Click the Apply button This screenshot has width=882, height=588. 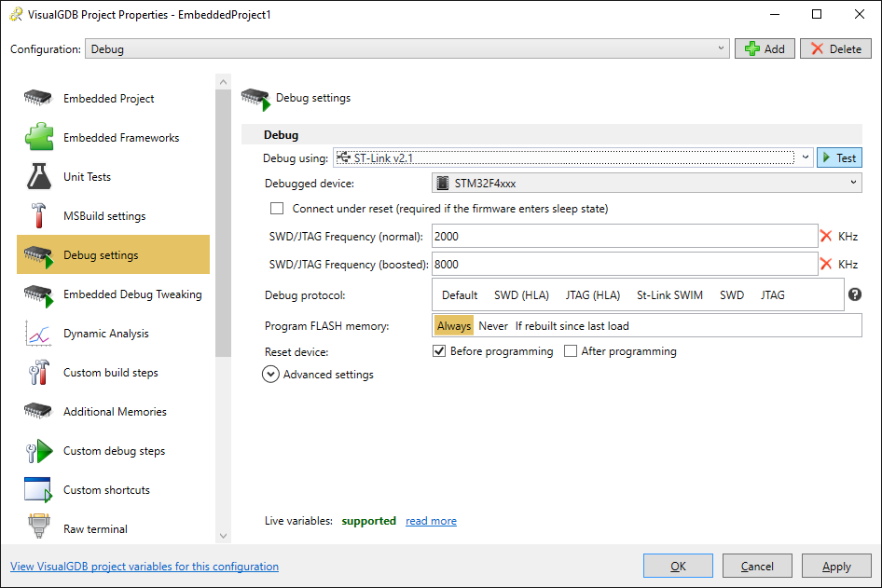click(x=836, y=566)
